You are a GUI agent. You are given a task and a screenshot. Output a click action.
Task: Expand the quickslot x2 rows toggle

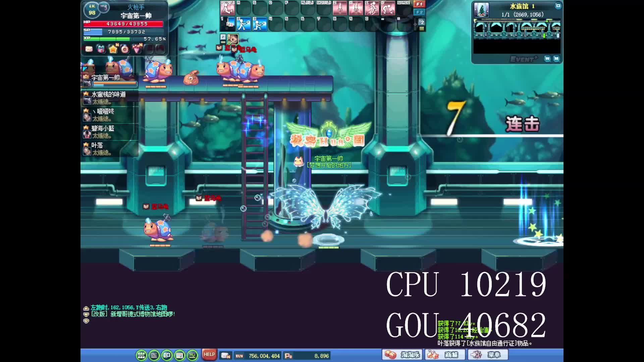[x=422, y=22]
